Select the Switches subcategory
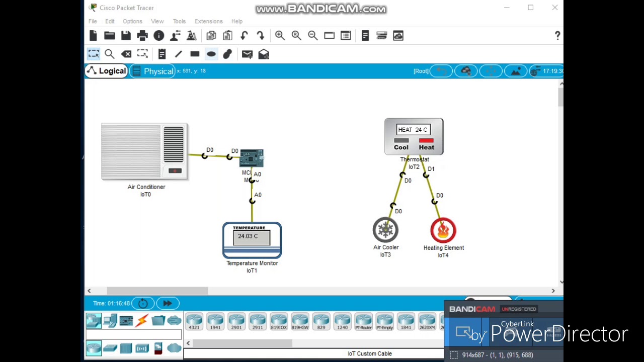 click(110, 348)
